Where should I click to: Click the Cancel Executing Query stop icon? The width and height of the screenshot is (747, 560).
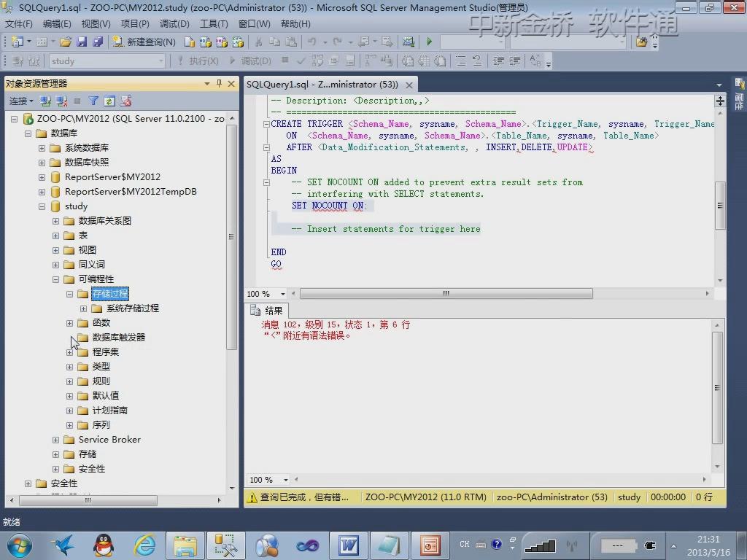click(285, 61)
